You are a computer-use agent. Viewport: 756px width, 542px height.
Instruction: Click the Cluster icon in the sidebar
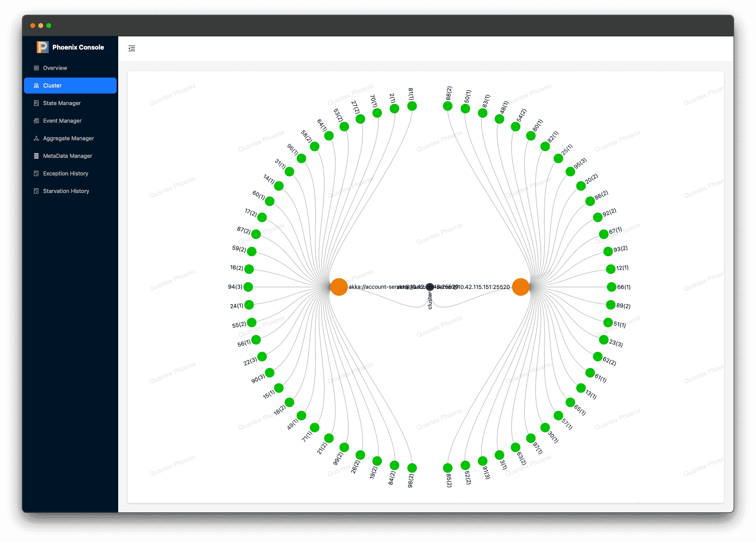36,86
